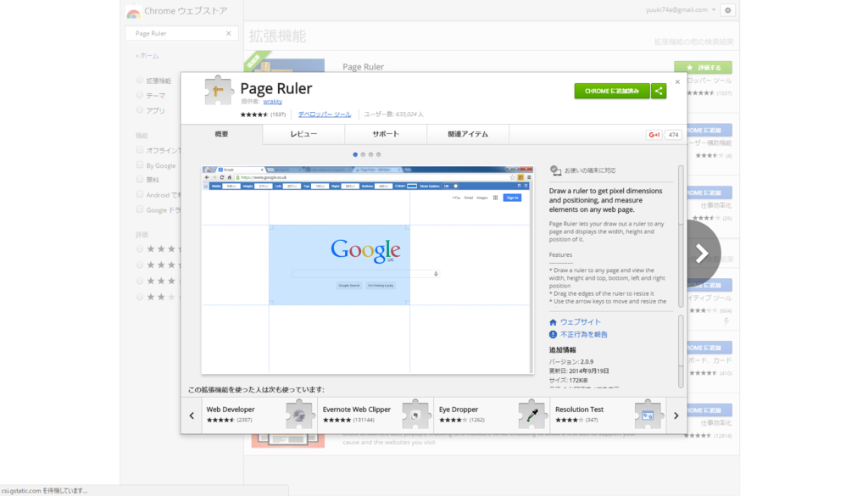Click the Web Developer gear puzzle icon
The image size is (868, 496).
299,414
